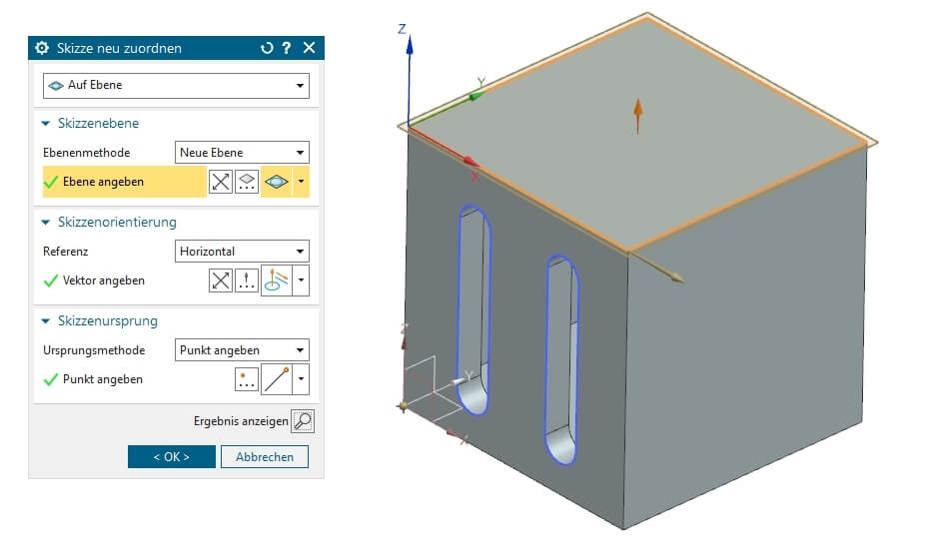This screenshot has width=928, height=560.
Task: Open dialog settings gear icon
Action: click(41, 48)
